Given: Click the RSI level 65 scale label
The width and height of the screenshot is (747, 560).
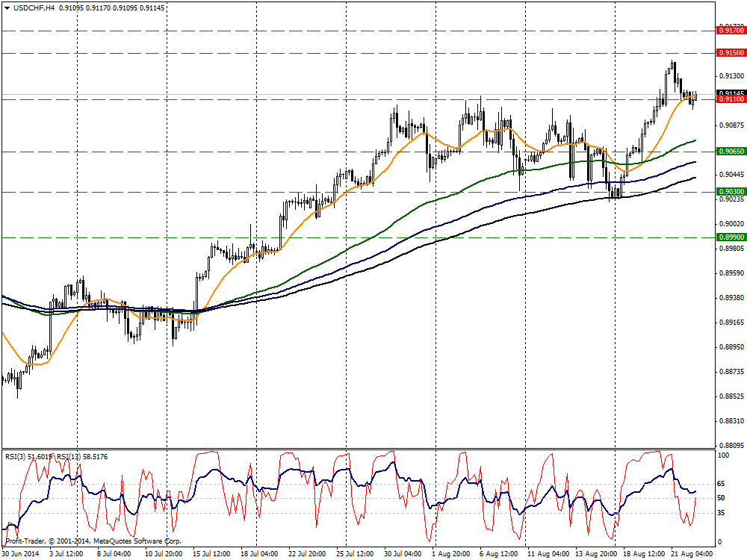Looking at the screenshot, I should (x=722, y=484).
